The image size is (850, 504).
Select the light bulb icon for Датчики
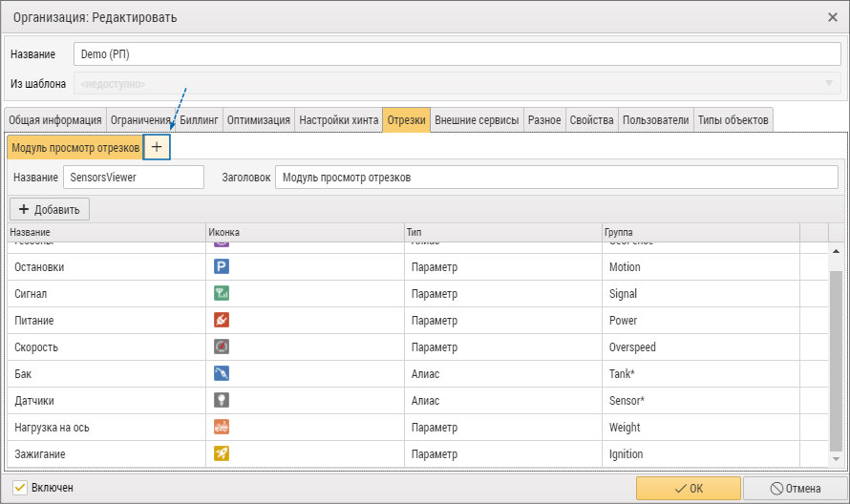tap(222, 400)
